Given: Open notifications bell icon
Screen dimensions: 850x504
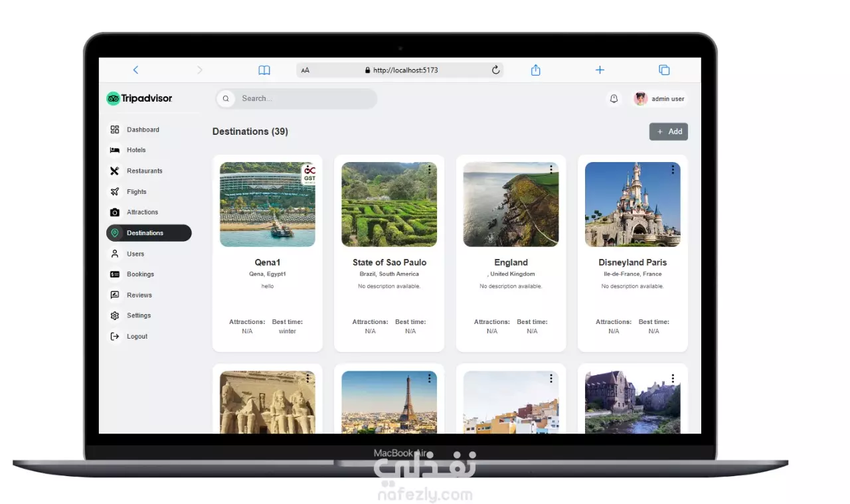Looking at the screenshot, I should [614, 98].
